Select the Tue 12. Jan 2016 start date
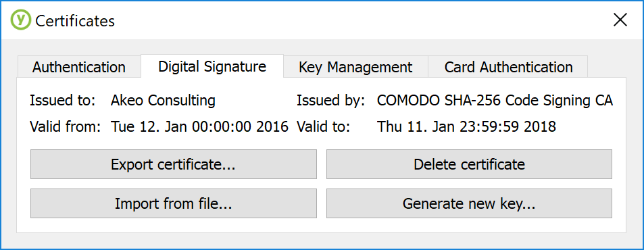The image size is (644, 250). [x=199, y=127]
